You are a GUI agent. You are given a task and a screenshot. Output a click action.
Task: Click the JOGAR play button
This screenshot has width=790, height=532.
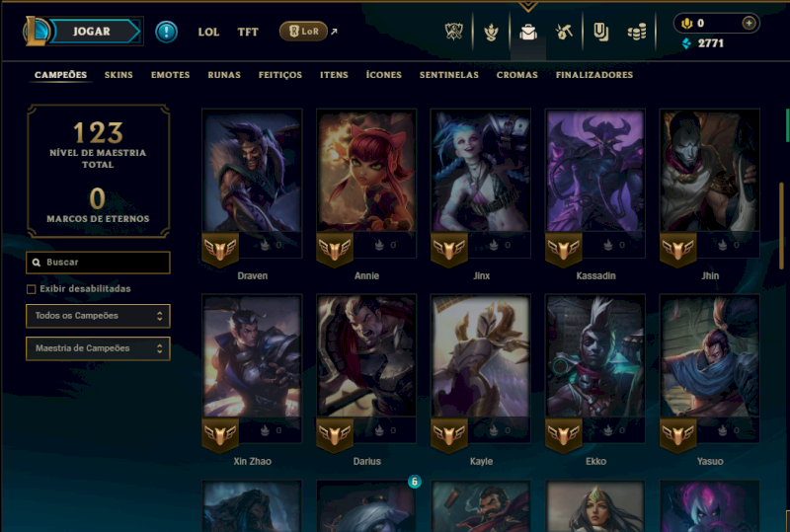coord(92,32)
